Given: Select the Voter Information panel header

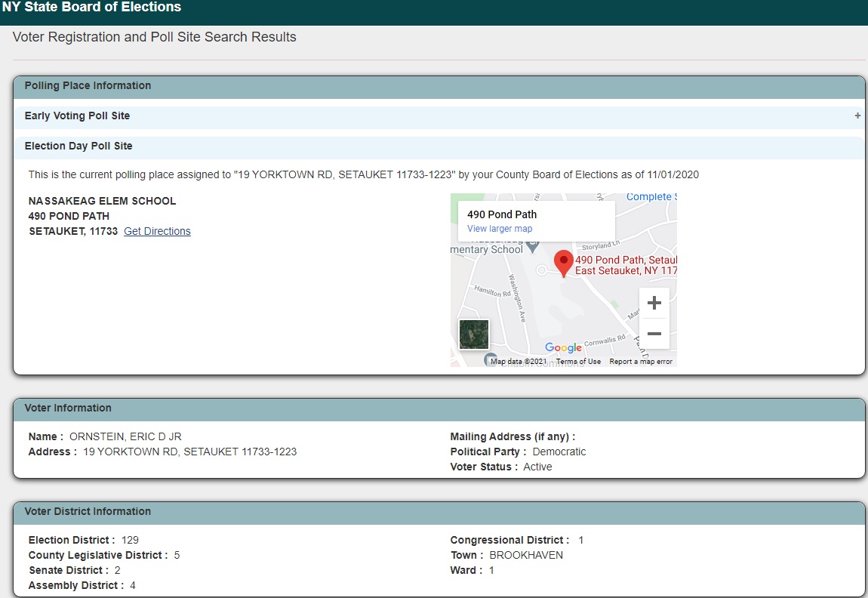Looking at the screenshot, I should point(439,408).
